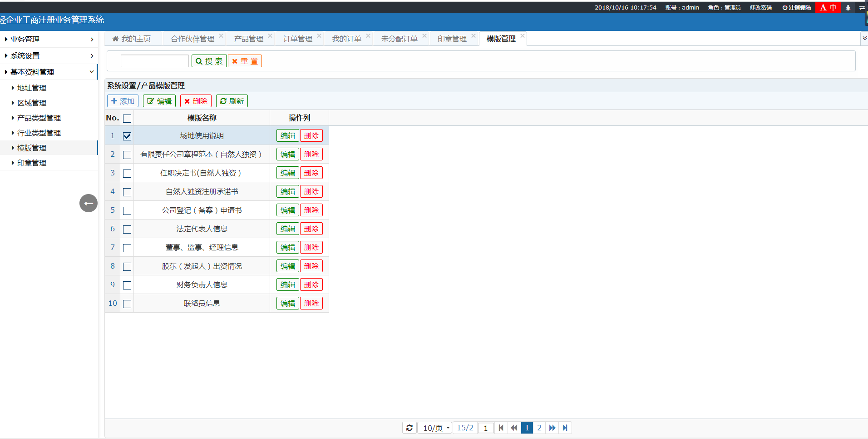Close the 印章管理 tab

[x=473, y=36]
